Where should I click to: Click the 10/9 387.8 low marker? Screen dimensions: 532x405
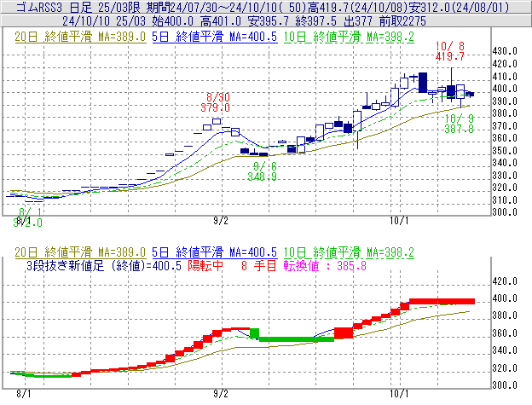460,124
